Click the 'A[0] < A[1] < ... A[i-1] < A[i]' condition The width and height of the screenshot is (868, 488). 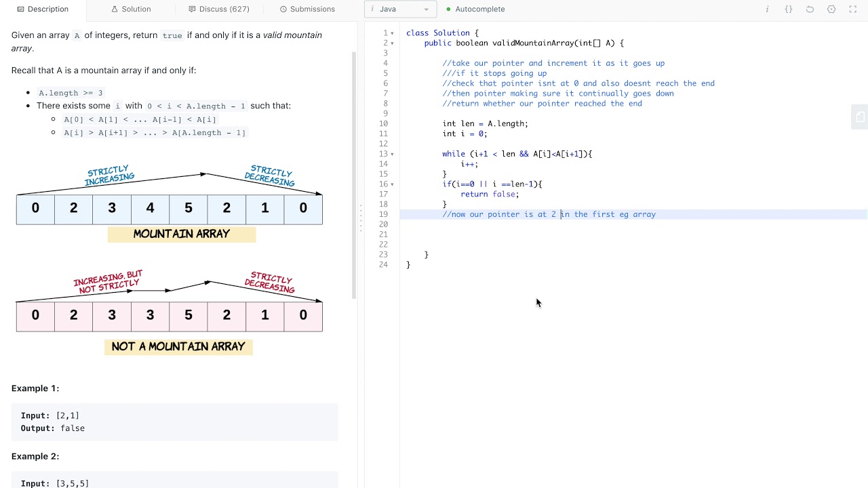[140, 119]
